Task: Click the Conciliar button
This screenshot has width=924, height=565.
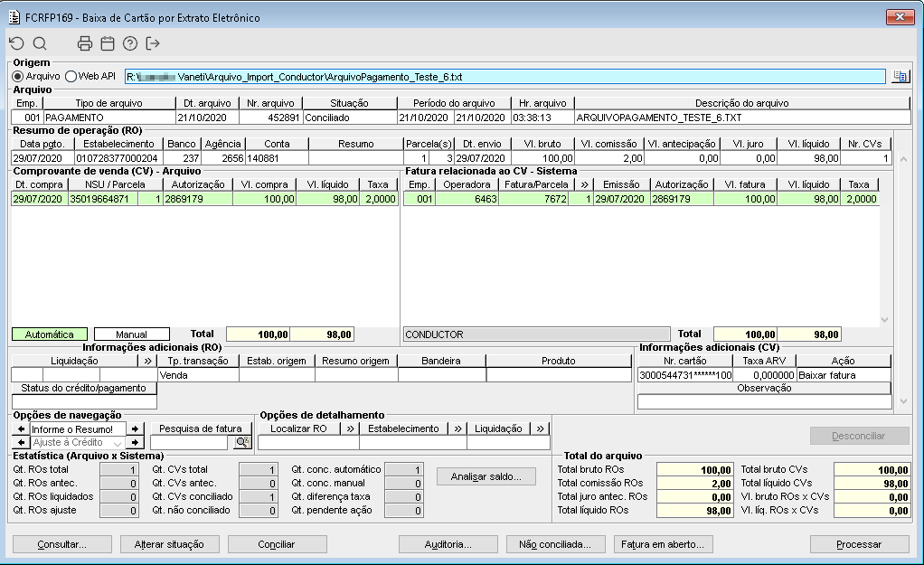Action: pyautogui.click(x=277, y=544)
